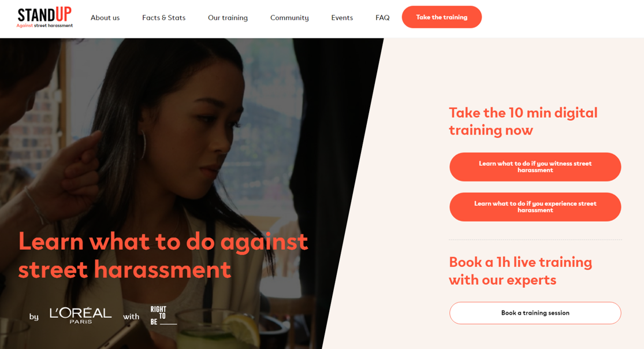Click the Stand Up logo
Viewport: 644px width, 349px height.
tap(45, 17)
